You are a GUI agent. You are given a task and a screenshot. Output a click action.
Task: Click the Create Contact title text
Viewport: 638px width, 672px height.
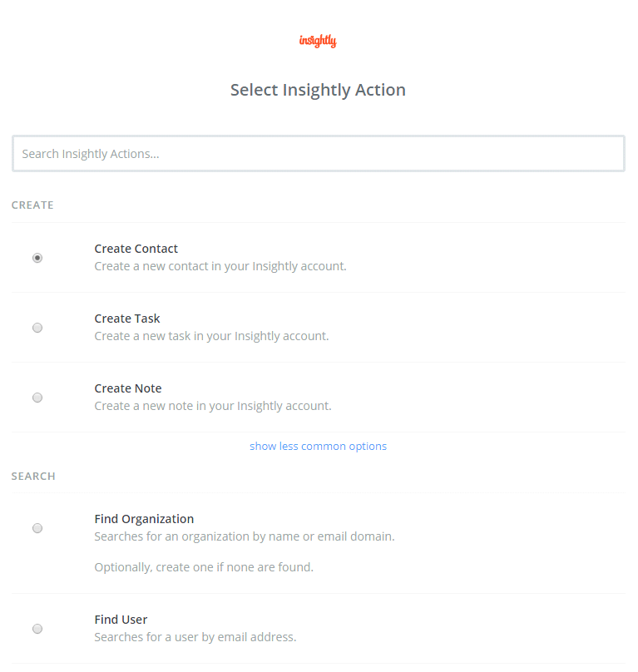pos(136,249)
